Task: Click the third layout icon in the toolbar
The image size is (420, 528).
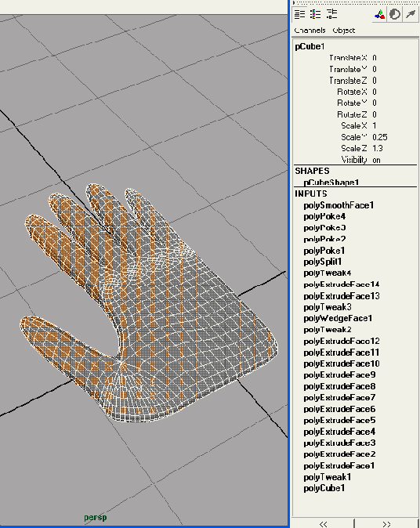Action: click(331, 14)
